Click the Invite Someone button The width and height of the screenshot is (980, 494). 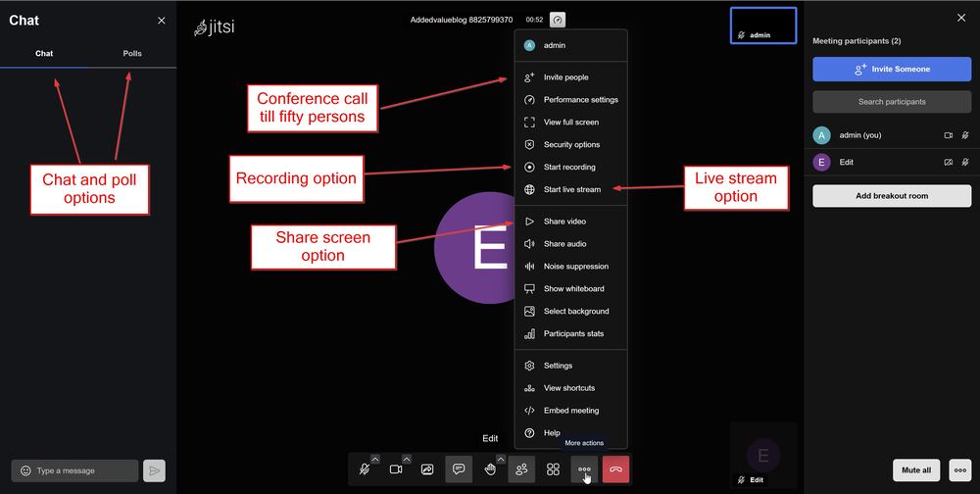tap(891, 70)
